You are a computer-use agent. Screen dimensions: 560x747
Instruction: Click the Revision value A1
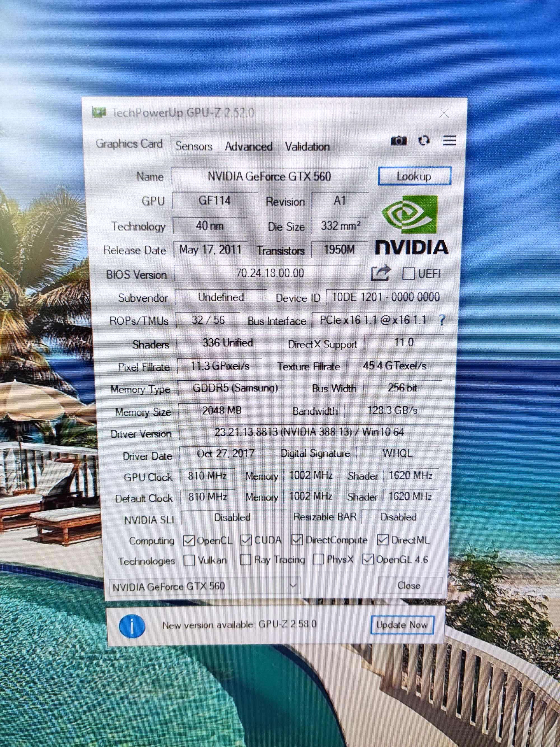340,201
